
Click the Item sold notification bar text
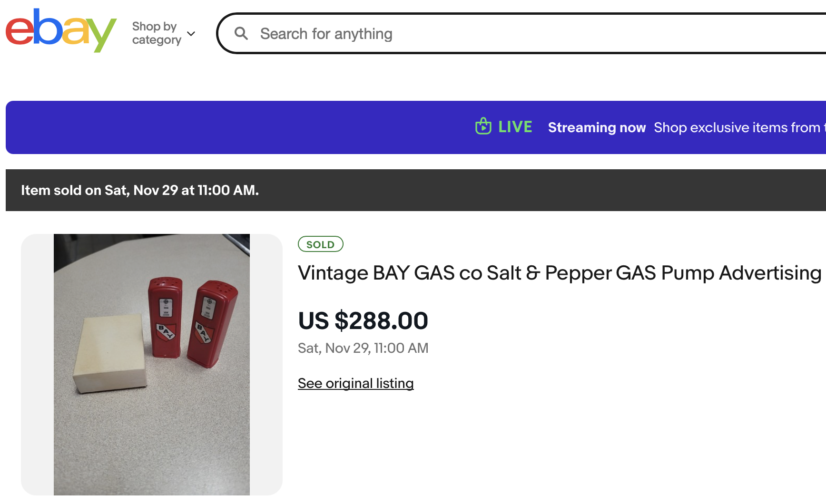pos(140,190)
